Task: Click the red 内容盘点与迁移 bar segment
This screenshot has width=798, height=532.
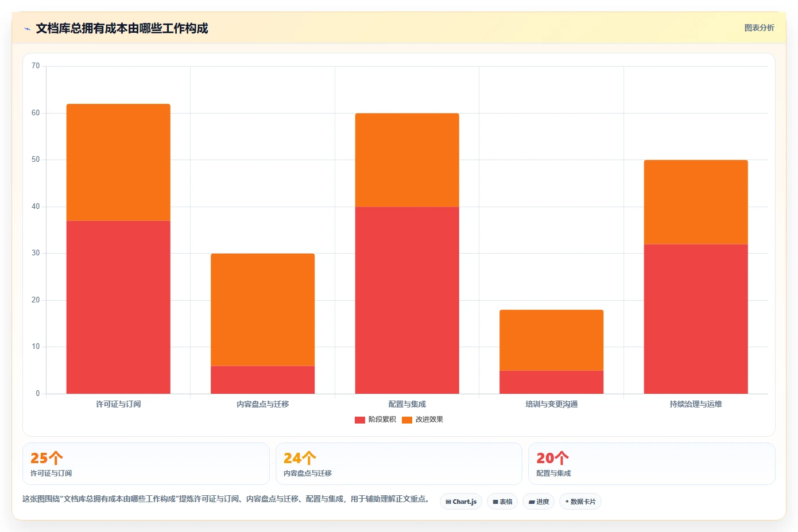Action: tap(262, 380)
